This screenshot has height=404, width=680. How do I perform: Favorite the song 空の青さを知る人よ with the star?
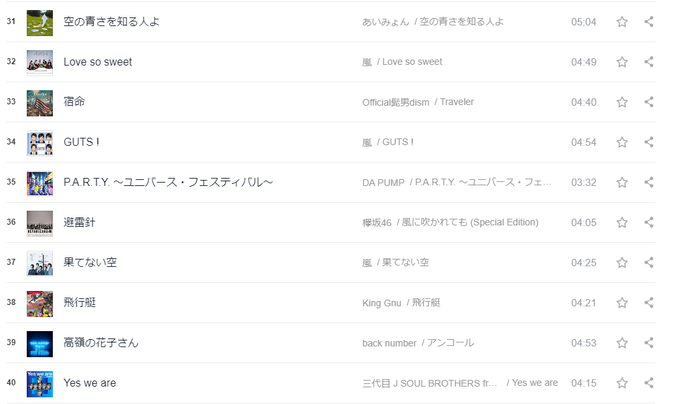pyautogui.click(x=622, y=22)
